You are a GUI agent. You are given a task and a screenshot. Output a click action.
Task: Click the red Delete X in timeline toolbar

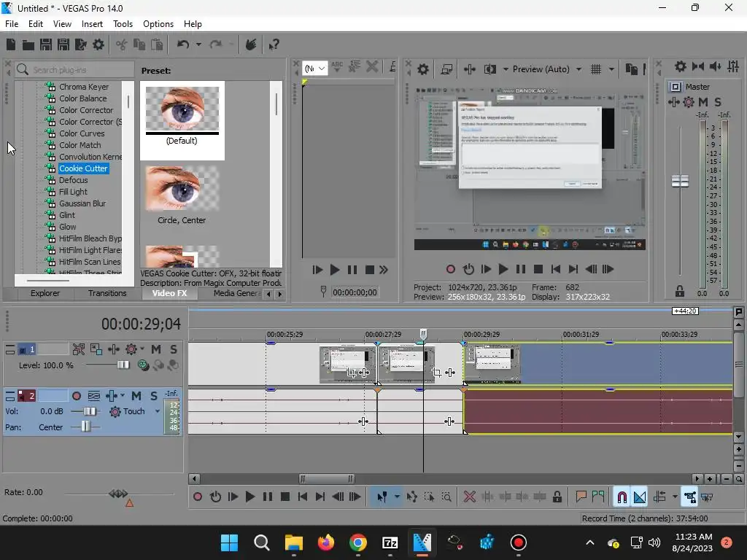click(470, 497)
